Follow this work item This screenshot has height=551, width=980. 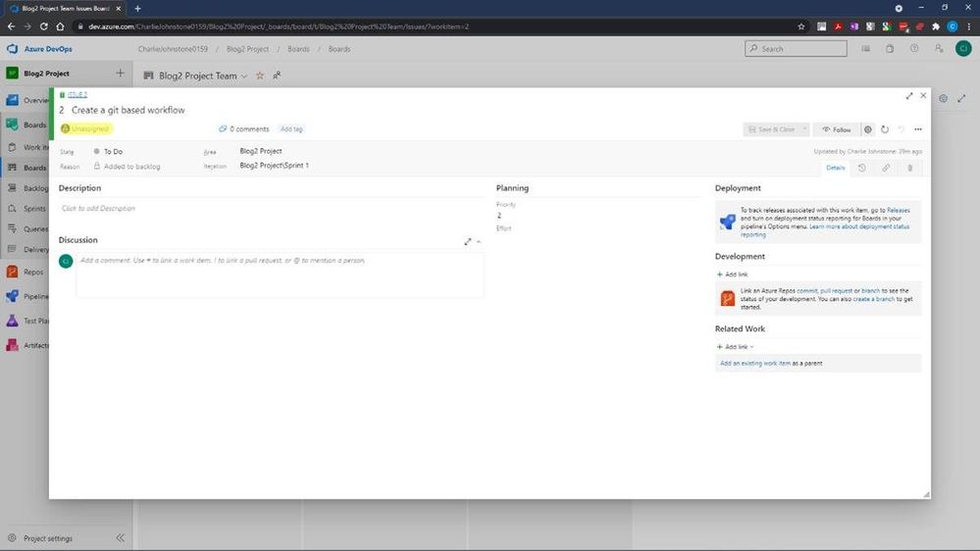click(x=837, y=129)
